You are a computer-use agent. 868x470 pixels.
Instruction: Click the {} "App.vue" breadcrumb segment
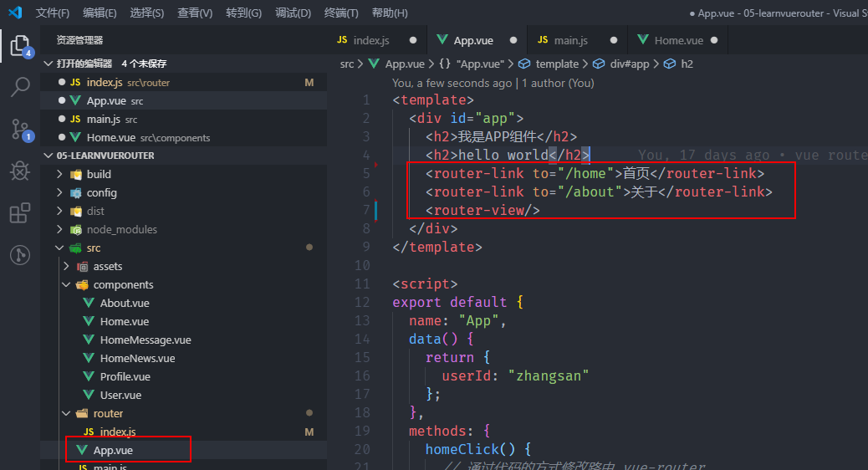(472, 64)
